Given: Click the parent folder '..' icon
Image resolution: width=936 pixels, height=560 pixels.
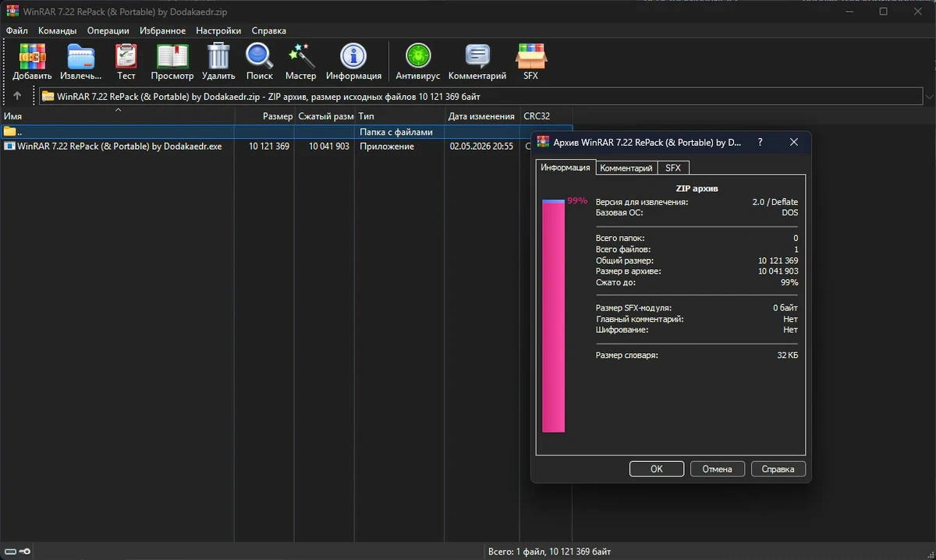Looking at the screenshot, I should click(9, 132).
